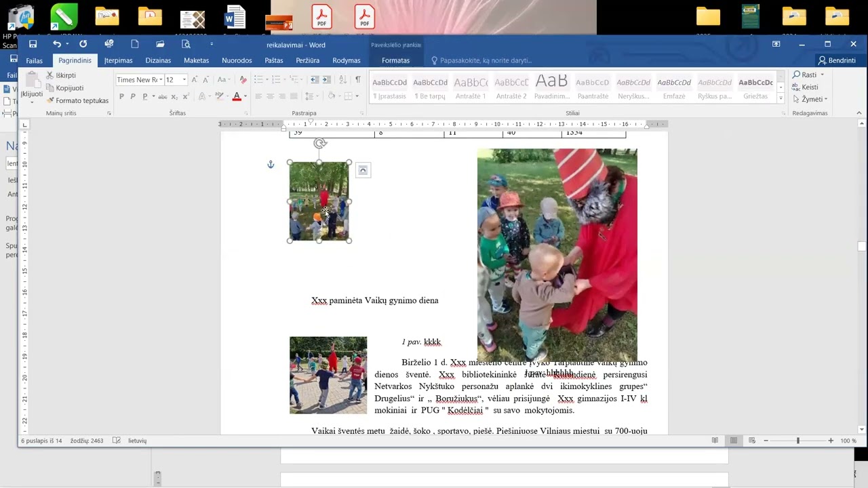The height and width of the screenshot is (488, 868).
Task: Toggle underline formatting
Action: coord(144,96)
